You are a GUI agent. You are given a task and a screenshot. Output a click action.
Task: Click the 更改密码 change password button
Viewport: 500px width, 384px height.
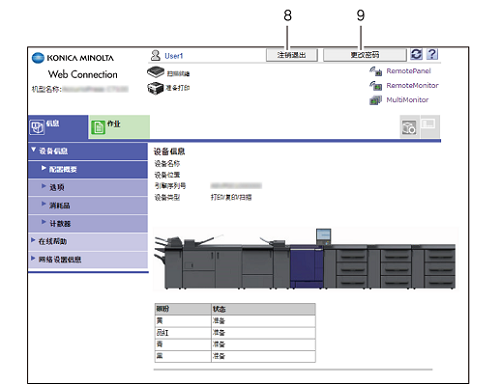coord(365,55)
